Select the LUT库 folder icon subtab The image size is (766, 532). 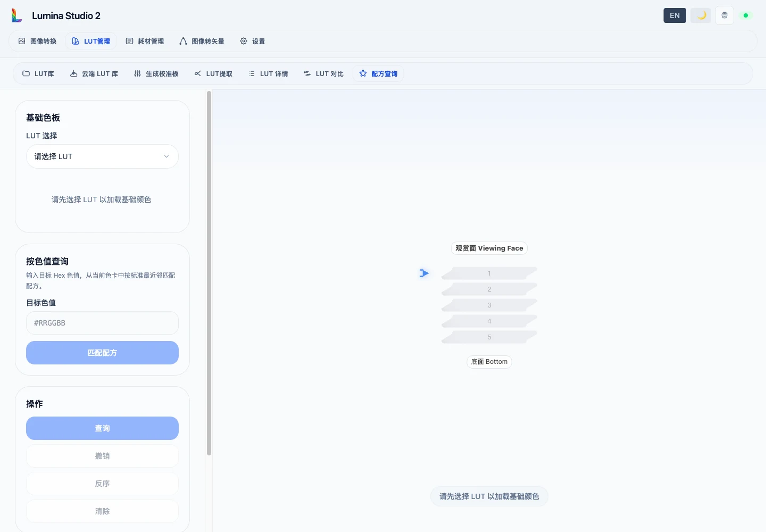[26, 73]
